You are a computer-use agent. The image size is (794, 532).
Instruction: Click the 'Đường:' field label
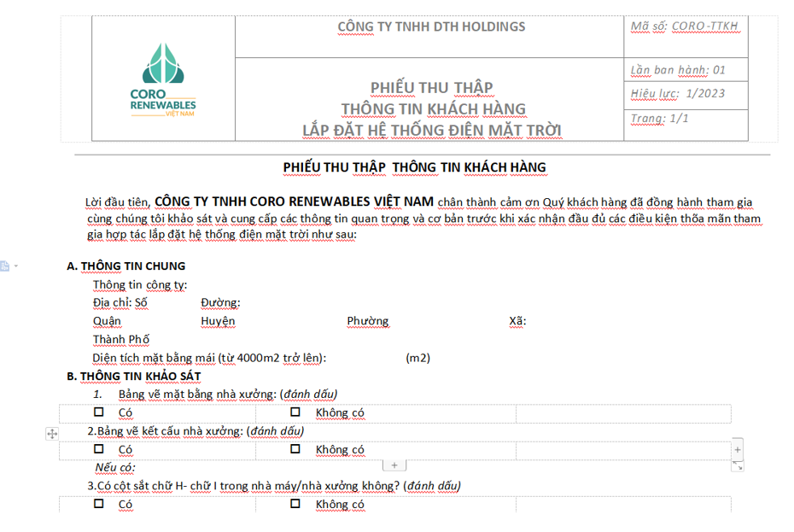point(220,303)
